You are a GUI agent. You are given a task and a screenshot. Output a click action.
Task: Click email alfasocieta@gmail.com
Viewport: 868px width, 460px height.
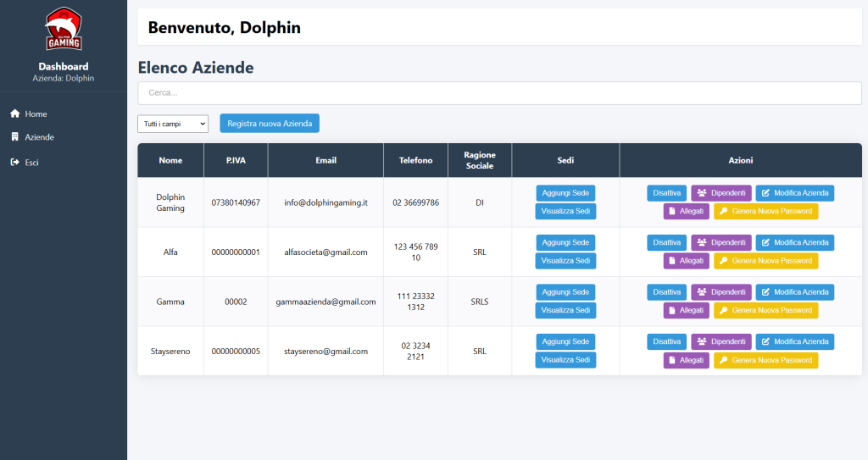click(x=326, y=252)
